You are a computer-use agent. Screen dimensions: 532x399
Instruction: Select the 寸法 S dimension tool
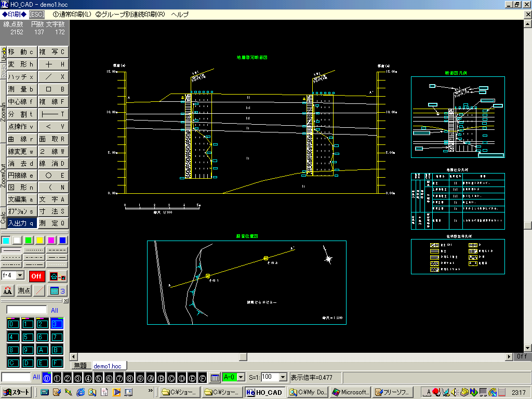pos(53,211)
